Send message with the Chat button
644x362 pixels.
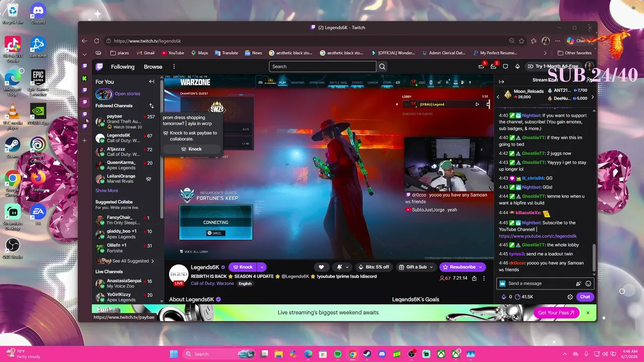pos(585,297)
